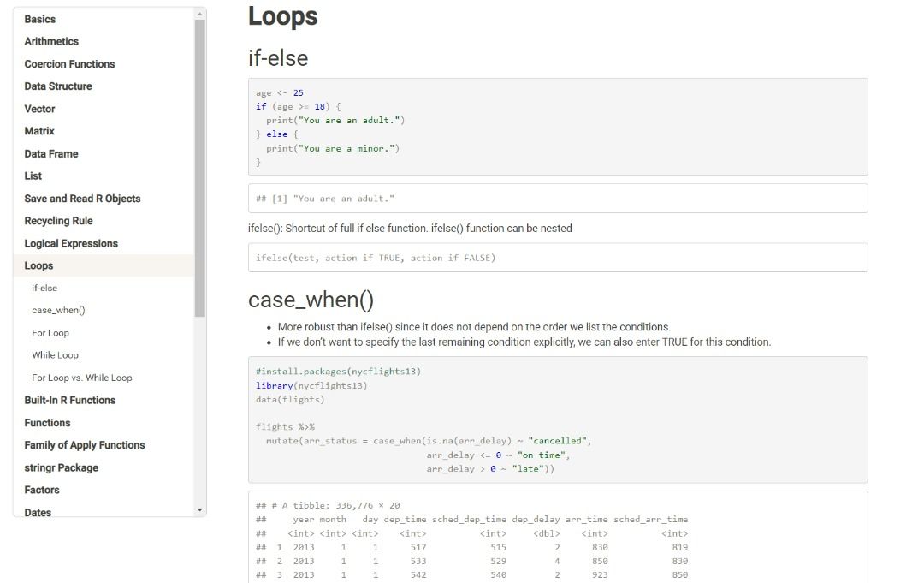Click the 'flights %>%' code line
The image size is (924, 583).
(285, 427)
